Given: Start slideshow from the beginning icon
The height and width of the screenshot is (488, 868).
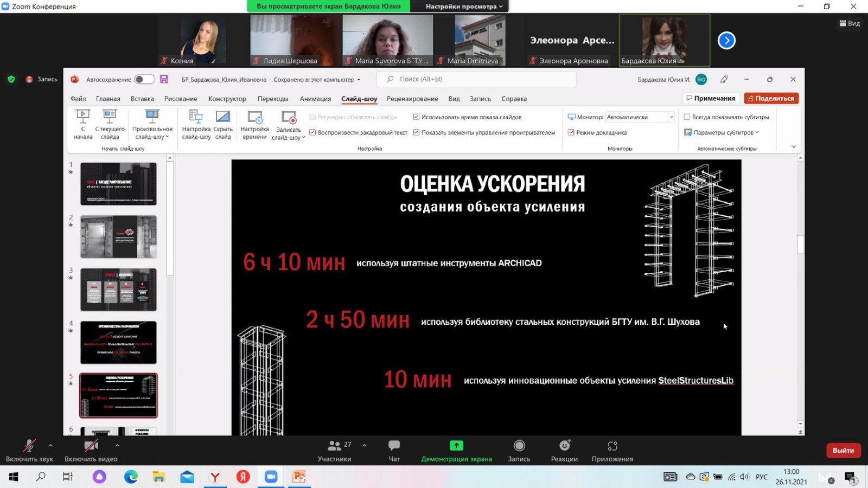Looking at the screenshot, I should tap(83, 116).
